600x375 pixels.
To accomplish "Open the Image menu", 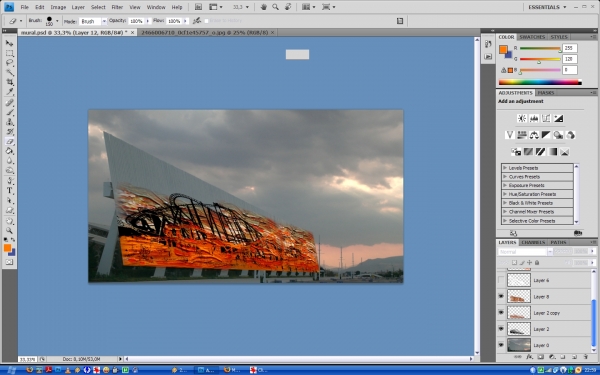I will coord(58,7).
